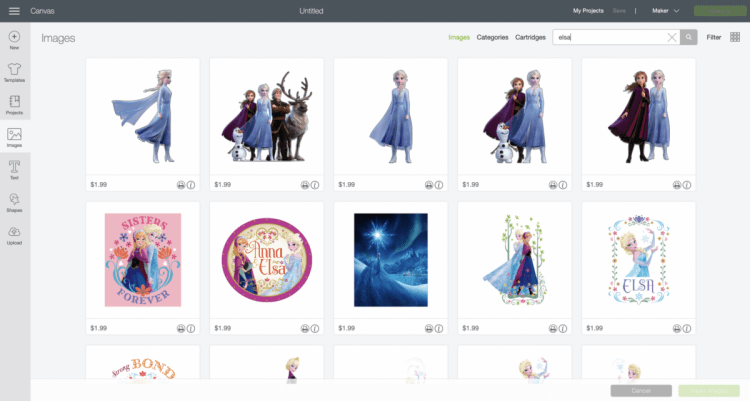Click the Cancel button
The height and width of the screenshot is (401, 750).
(641, 390)
